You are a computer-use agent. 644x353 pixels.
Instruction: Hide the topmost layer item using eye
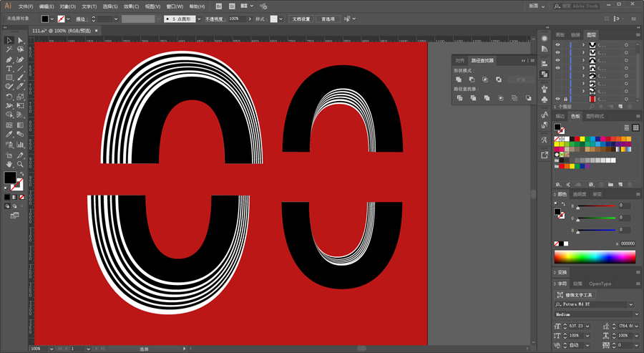(557, 45)
